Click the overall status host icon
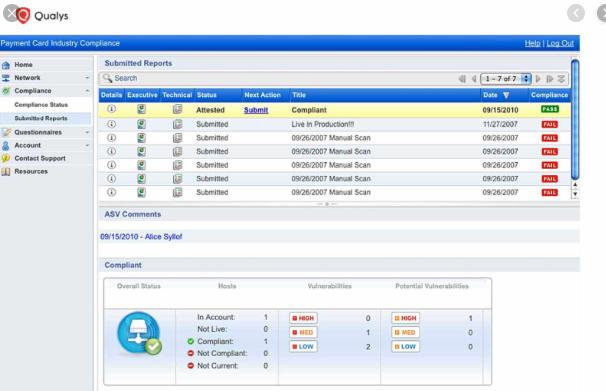This screenshot has height=391, width=606. coord(139,334)
